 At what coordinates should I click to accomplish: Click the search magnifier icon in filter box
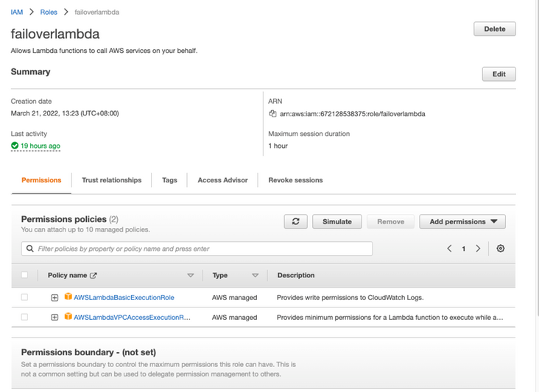pos(30,249)
